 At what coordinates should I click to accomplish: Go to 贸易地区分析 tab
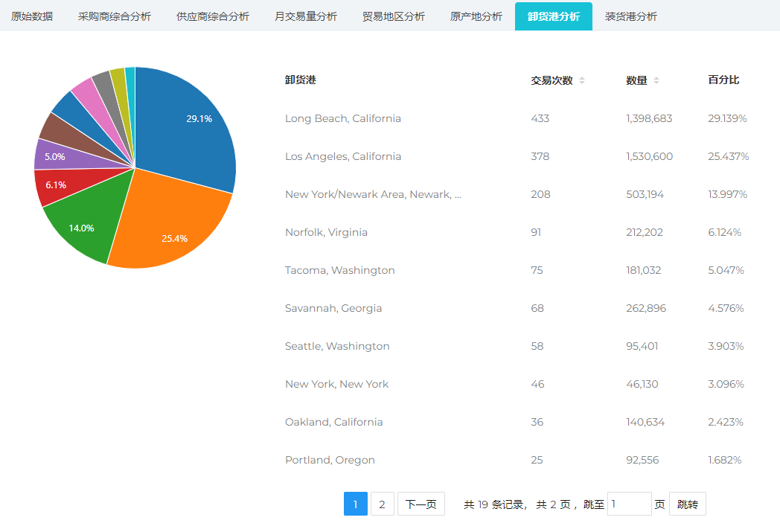tap(394, 16)
